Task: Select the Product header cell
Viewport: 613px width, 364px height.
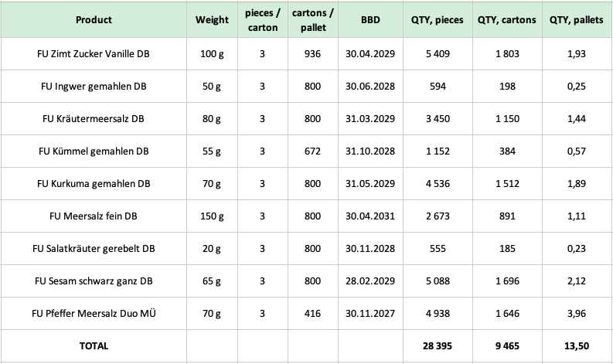Action: click(94, 20)
